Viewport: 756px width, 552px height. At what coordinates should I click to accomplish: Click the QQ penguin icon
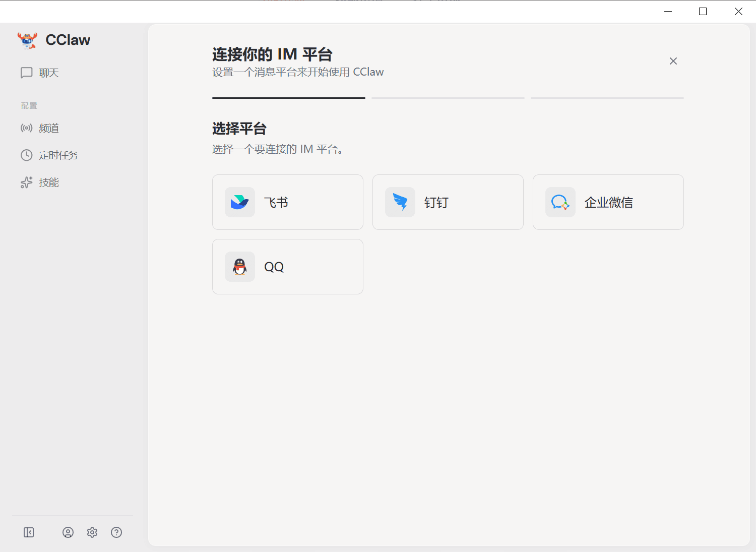click(x=240, y=267)
